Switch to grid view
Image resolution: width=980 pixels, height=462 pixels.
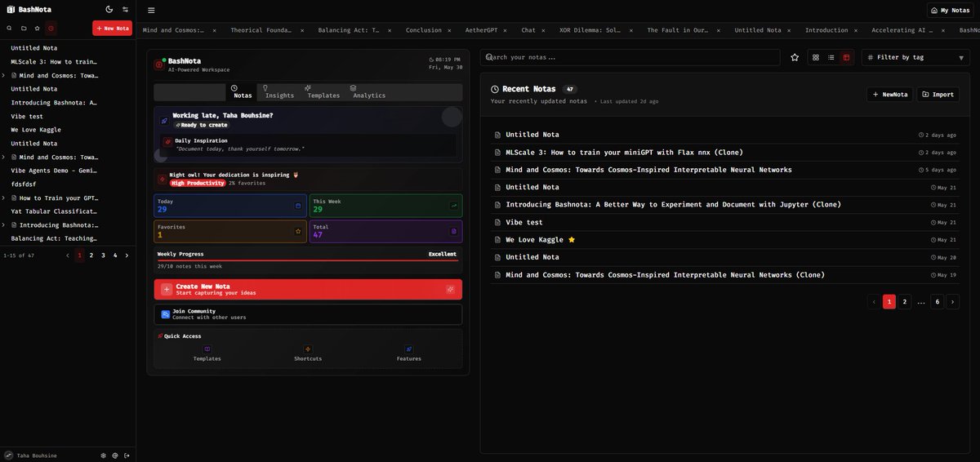click(815, 57)
